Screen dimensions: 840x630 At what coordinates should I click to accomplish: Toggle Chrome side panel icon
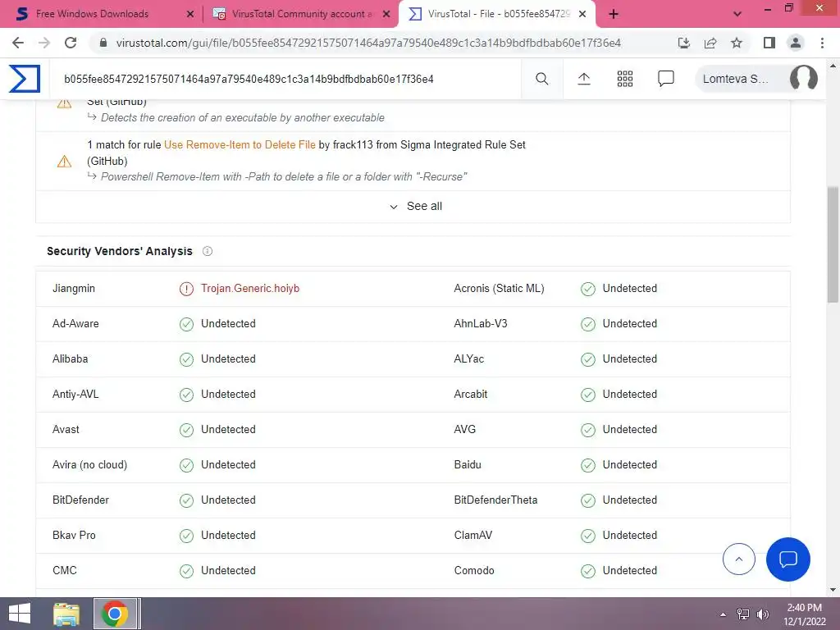click(769, 43)
